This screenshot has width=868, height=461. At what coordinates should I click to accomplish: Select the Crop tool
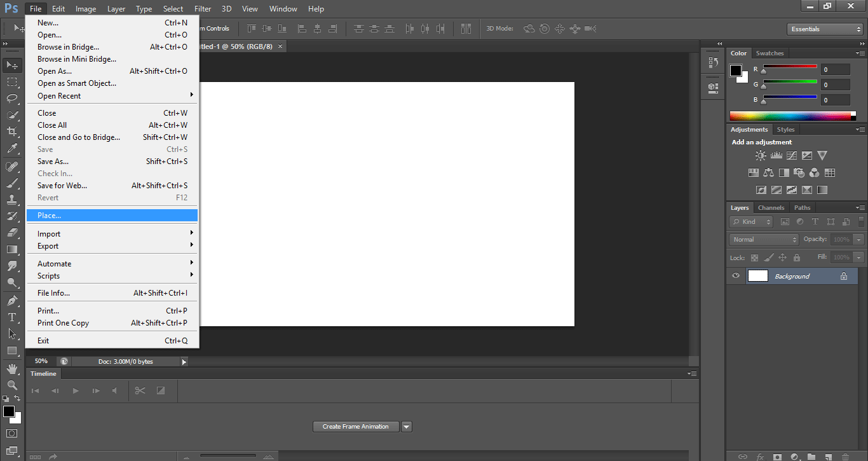coord(12,132)
